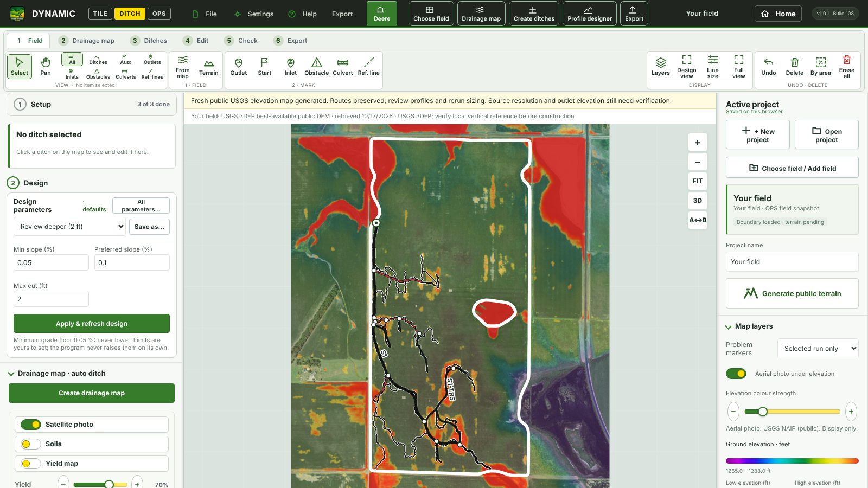
Task: Open the Layers display option
Action: tap(660, 67)
